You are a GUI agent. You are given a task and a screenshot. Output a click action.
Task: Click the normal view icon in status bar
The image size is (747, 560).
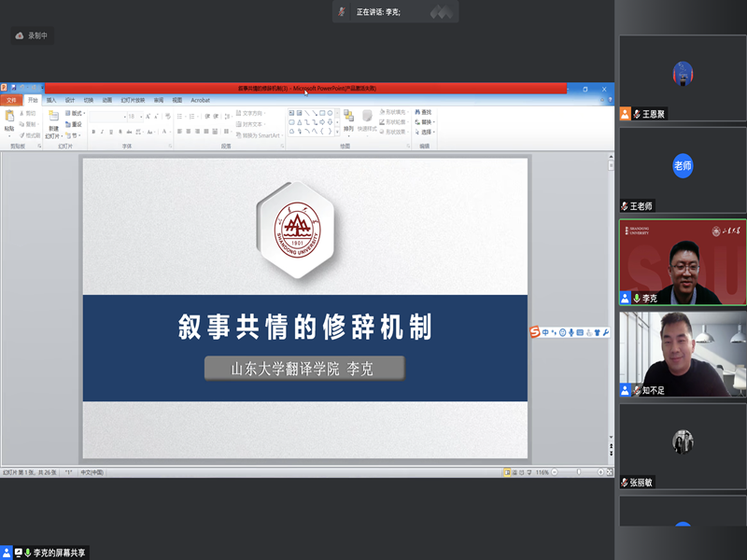[507, 472]
